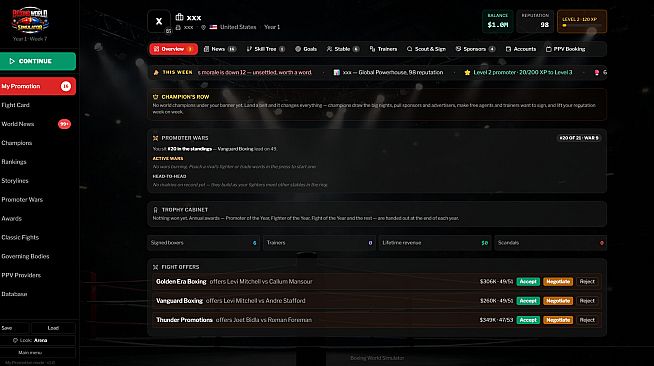
Task: Click the Level 2 XP progress bar
Action: click(582, 25)
